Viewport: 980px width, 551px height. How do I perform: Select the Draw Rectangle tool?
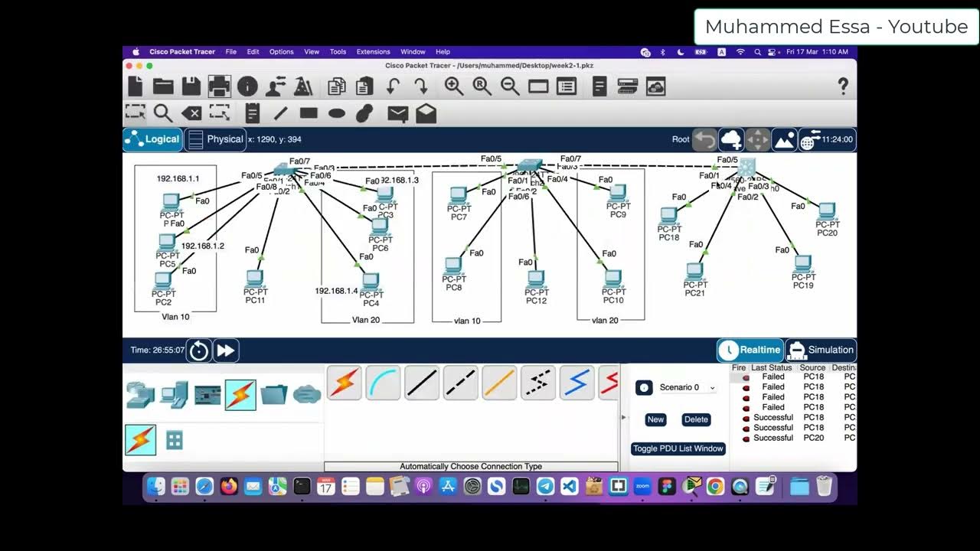click(309, 113)
